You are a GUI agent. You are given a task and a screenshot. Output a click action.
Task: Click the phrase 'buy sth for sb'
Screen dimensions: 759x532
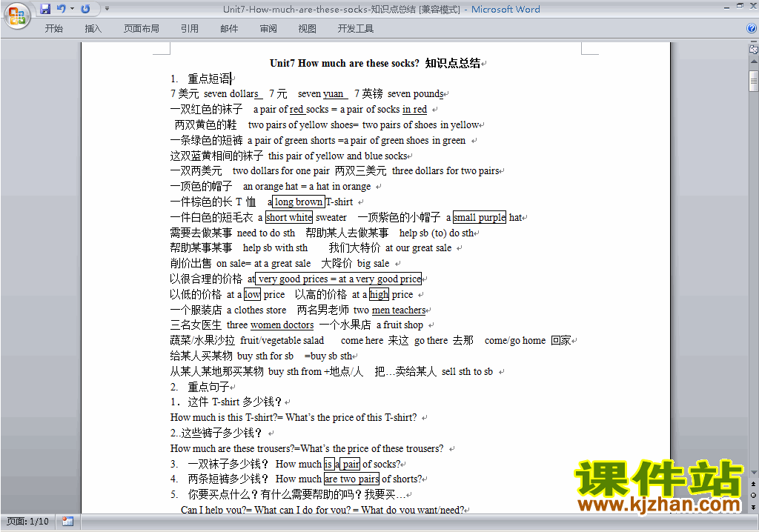(265, 356)
